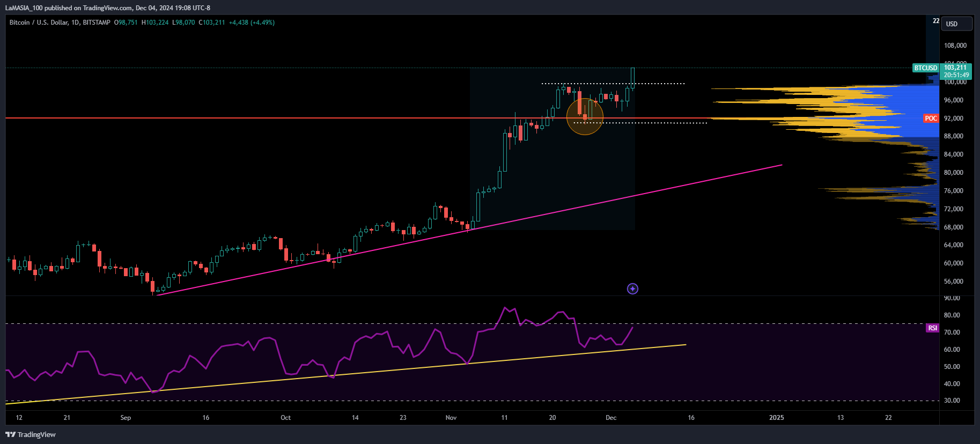Click the green BTCUSD symbol label
Screen dimensions: 980x444
point(926,68)
